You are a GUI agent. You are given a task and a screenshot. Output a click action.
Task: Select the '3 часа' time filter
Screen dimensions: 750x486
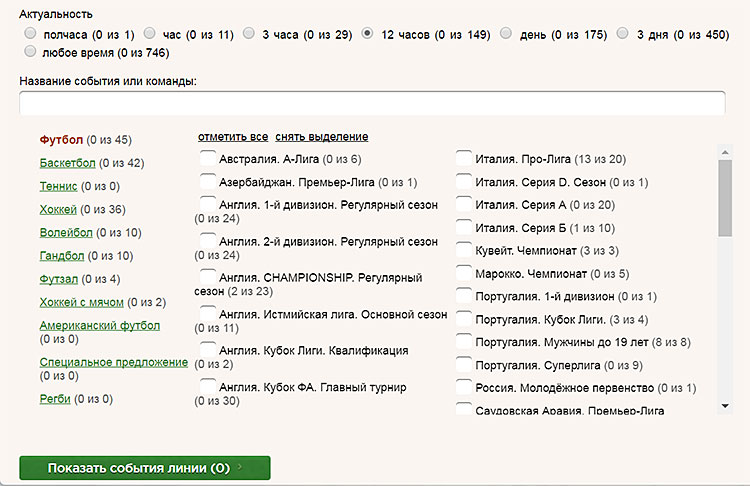pos(249,34)
